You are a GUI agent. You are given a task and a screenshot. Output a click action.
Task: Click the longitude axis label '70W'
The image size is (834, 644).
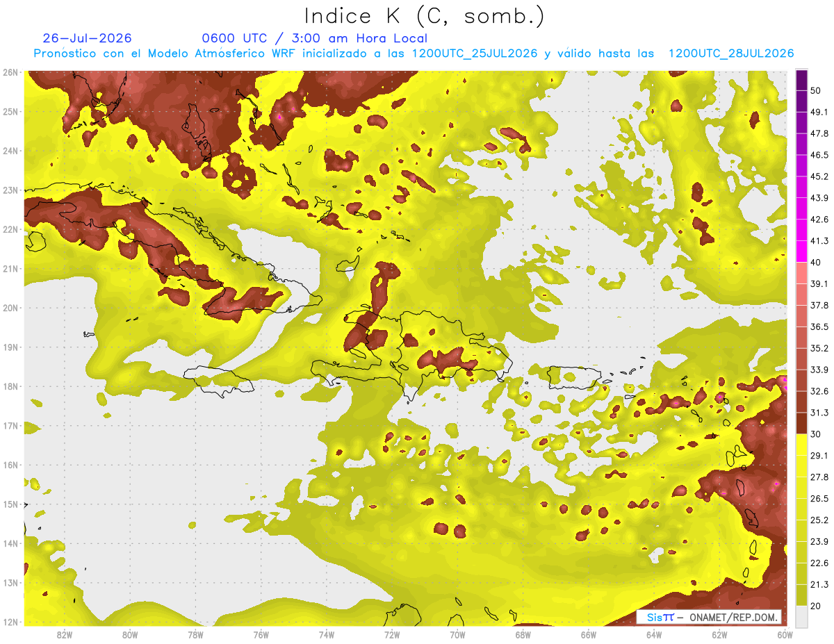[x=457, y=634]
